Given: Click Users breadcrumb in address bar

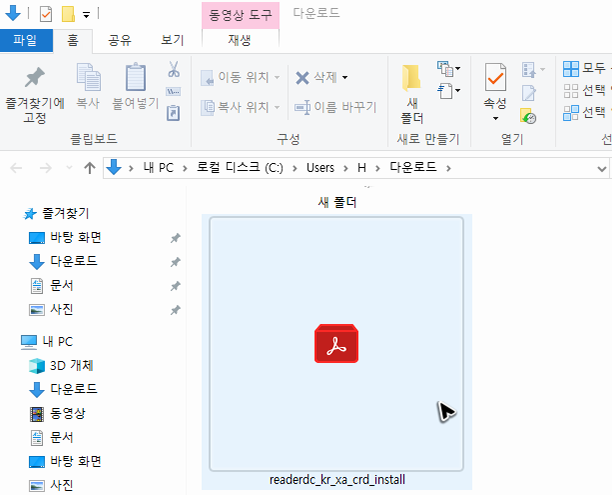Looking at the screenshot, I should pyautogui.click(x=320, y=168).
